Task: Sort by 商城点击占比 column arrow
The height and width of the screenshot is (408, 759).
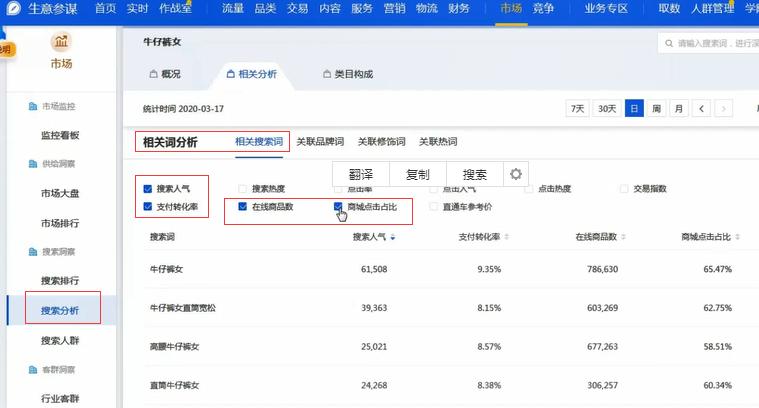Action: [x=737, y=237]
